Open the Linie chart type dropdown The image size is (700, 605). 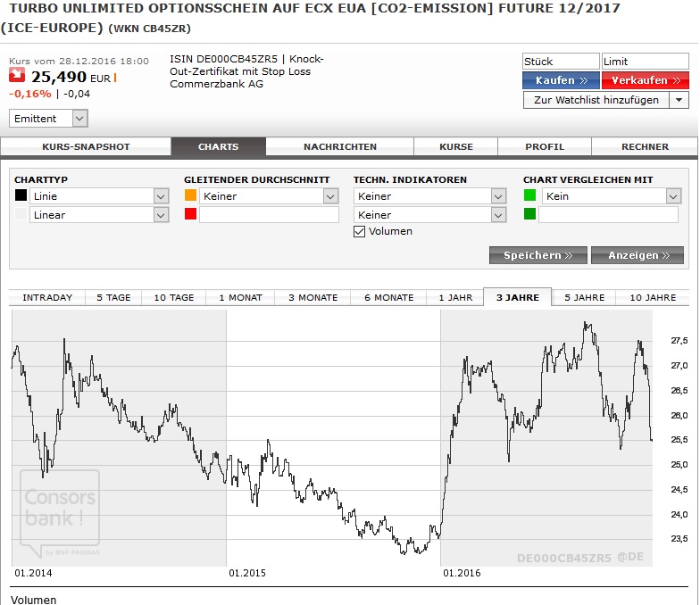point(99,196)
